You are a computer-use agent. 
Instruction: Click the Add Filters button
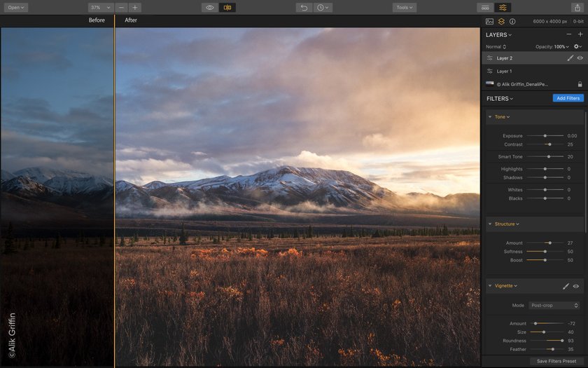pyautogui.click(x=568, y=98)
